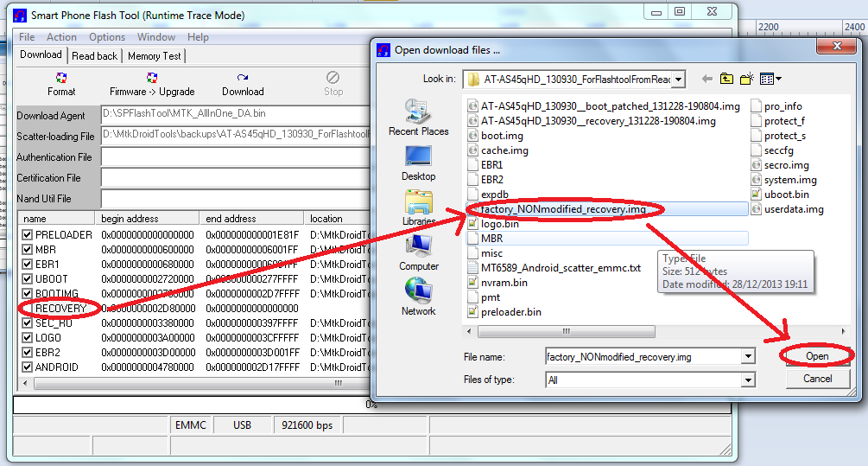Expand the Look in folder dropdown
The height and width of the screenshot is (466, 868).
678,80
